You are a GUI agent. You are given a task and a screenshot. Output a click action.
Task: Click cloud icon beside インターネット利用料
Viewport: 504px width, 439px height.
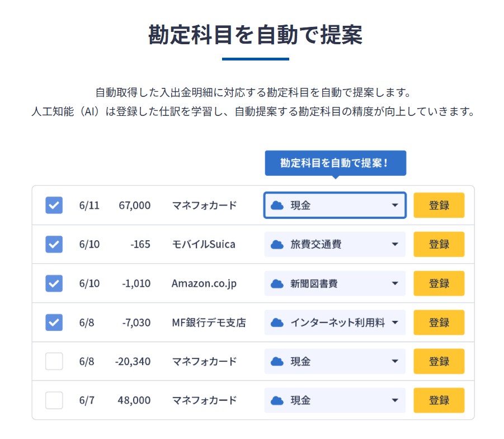pos(277,323)
